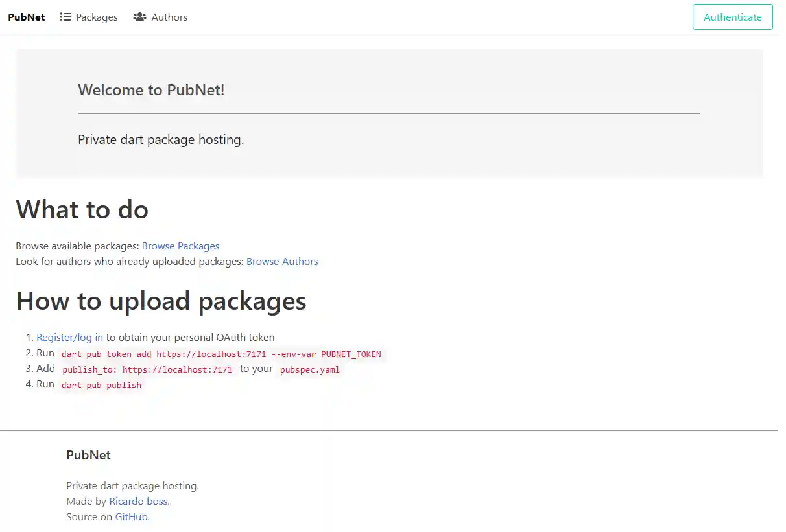
Task: Click the dart pub publish code snippet
Action: [x=101, y=385]
